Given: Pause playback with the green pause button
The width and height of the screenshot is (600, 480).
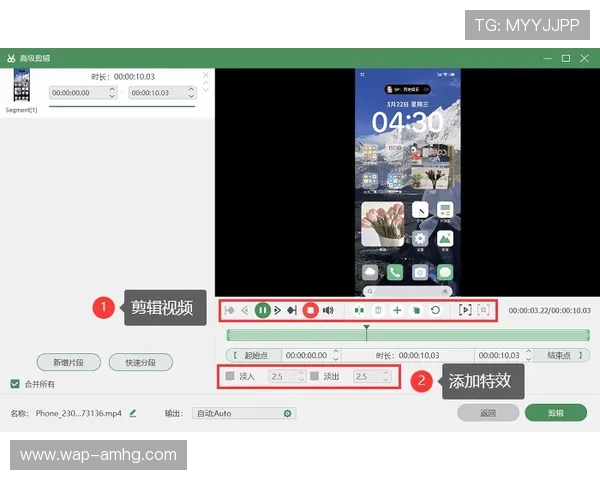Looking at the screenshot, I should (262, 310).
